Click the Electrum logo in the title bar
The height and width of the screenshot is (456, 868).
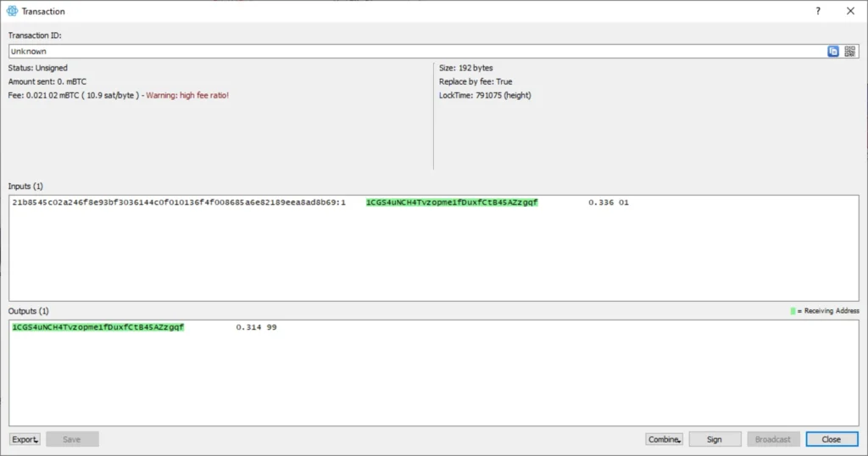(12, 11)
